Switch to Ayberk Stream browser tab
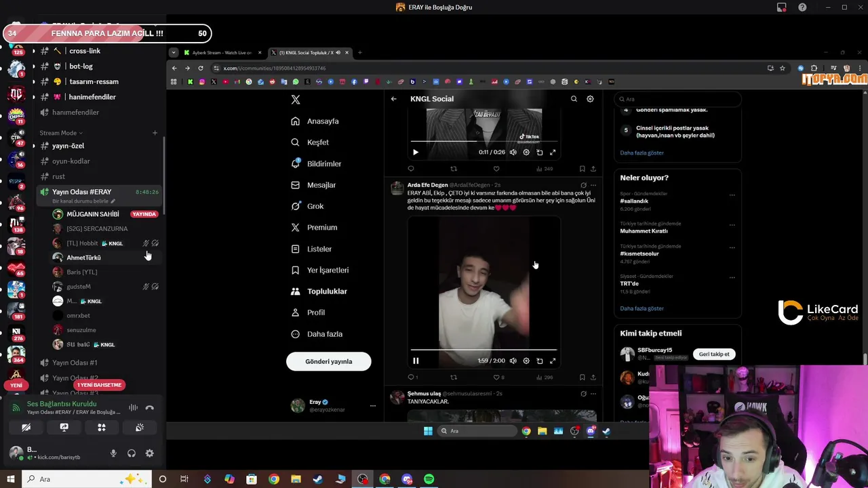Viewport: 868px width, 488px height. 222,53
